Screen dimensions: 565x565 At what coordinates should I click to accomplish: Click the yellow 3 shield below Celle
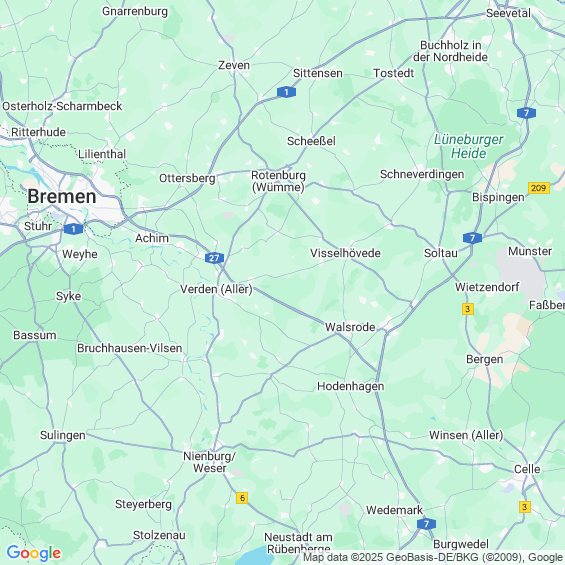click(x=525, y=507)
